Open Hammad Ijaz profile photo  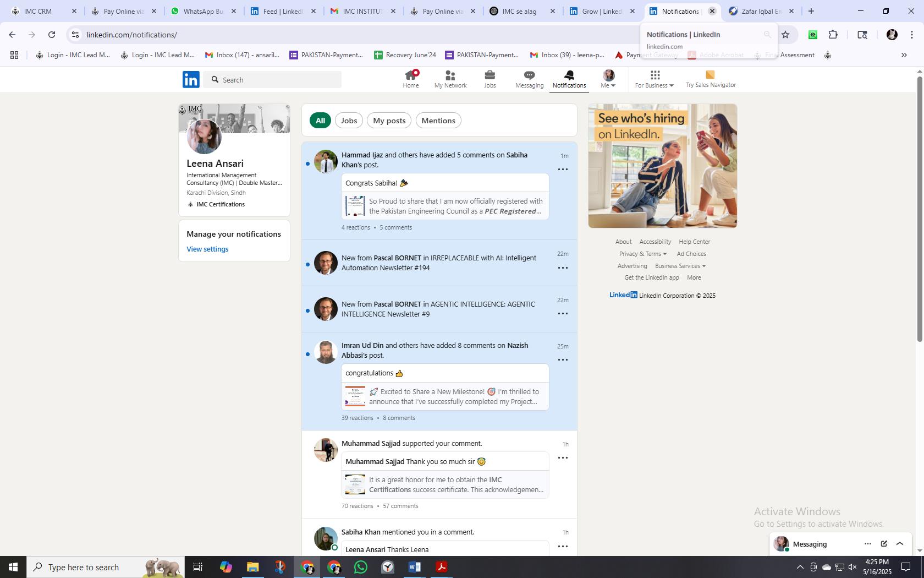(326, 161)
